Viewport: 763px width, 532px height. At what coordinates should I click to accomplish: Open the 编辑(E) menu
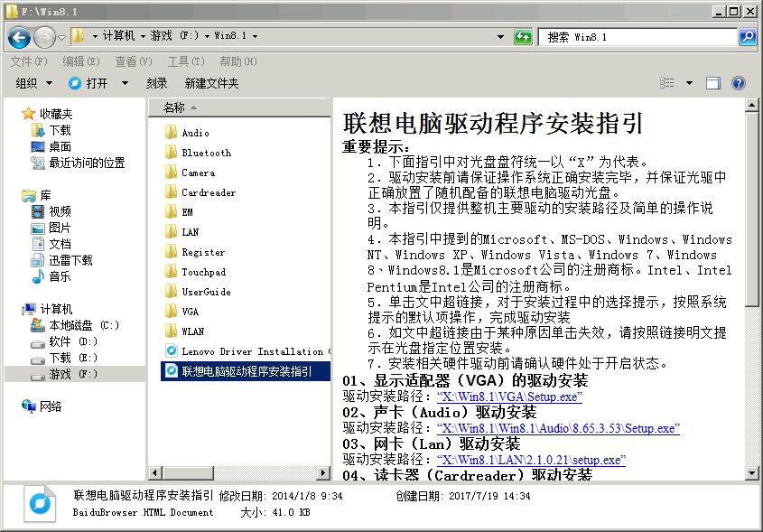[x=81, y=61]
